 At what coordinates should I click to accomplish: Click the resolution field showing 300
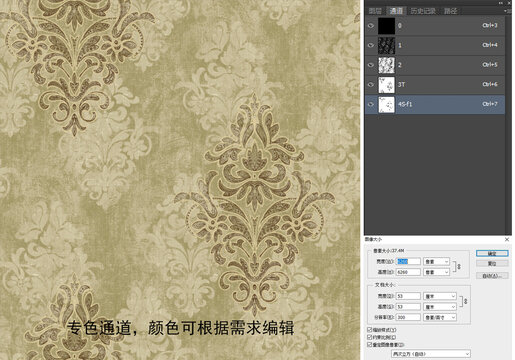click(408, 317)
